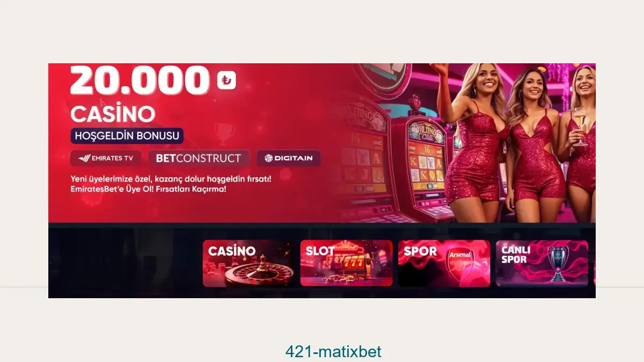Image resolution: width=644 pixels, height=362 pixels.
Task: Click the faint trophy icon on banner
Action: pyautogui.click(x=224, y=133)
